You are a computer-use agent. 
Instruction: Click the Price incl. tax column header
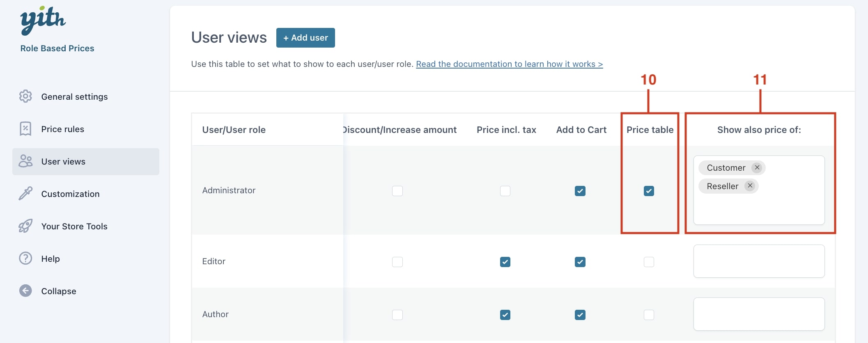(506, 130)
